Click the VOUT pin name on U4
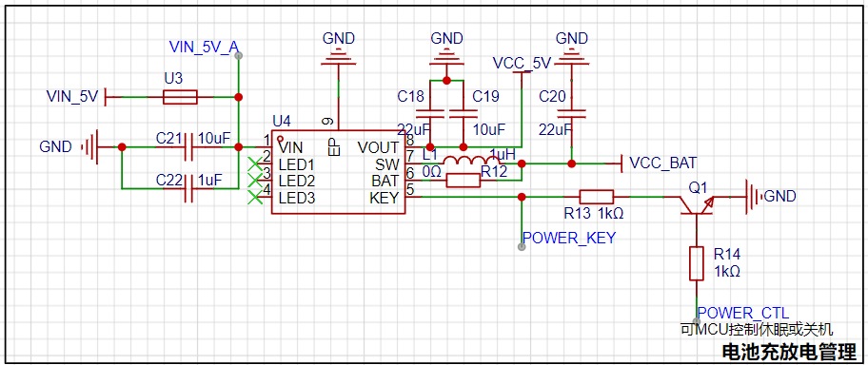This screenshot has height=365, width=868. coord(378,147)
